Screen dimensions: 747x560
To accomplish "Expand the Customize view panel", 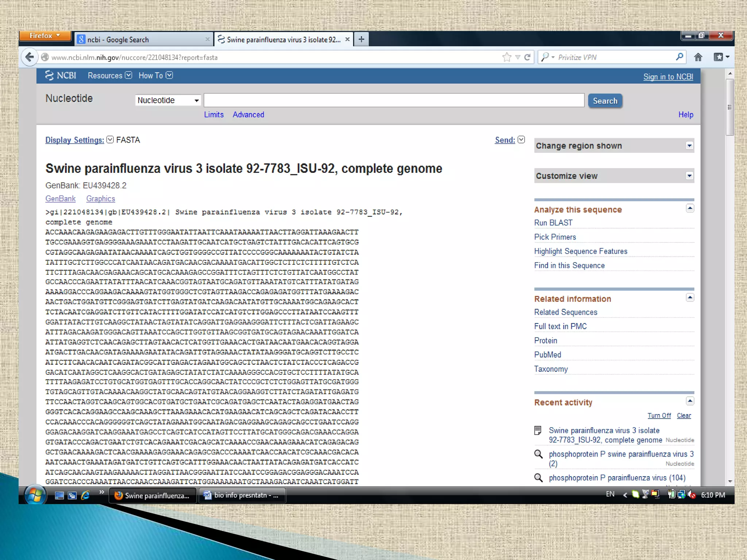I will point(689,176).
